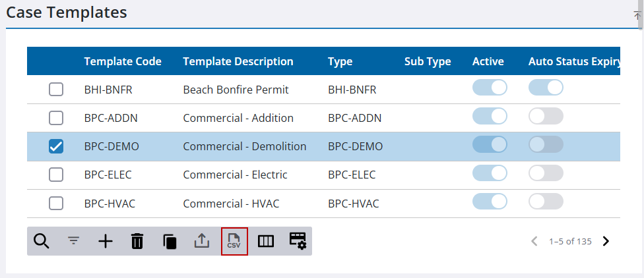The height and width of the screenshot is (278, 644).
Task: Uncheck the BPC-DEMO row checkbox
Action: [56, 147]
